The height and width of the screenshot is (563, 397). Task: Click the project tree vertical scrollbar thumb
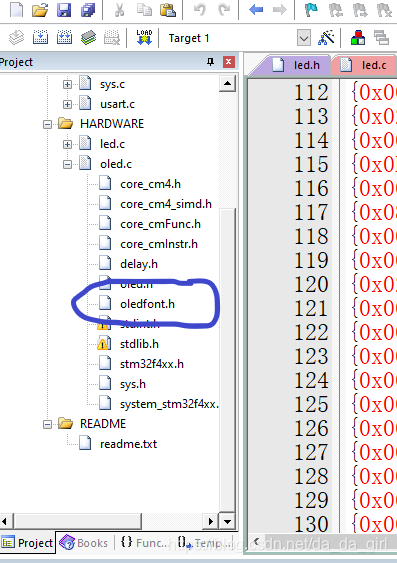[x=227, y=359]
